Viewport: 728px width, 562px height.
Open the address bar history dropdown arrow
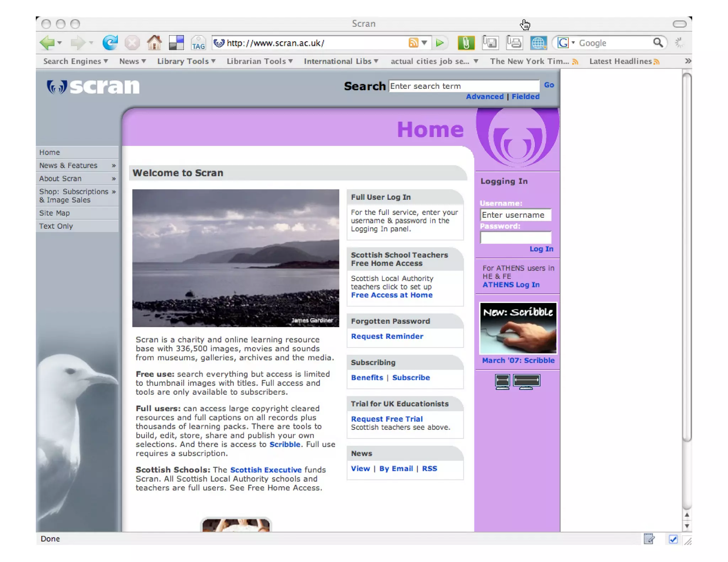pyautogui.click(x=424, y=43)
